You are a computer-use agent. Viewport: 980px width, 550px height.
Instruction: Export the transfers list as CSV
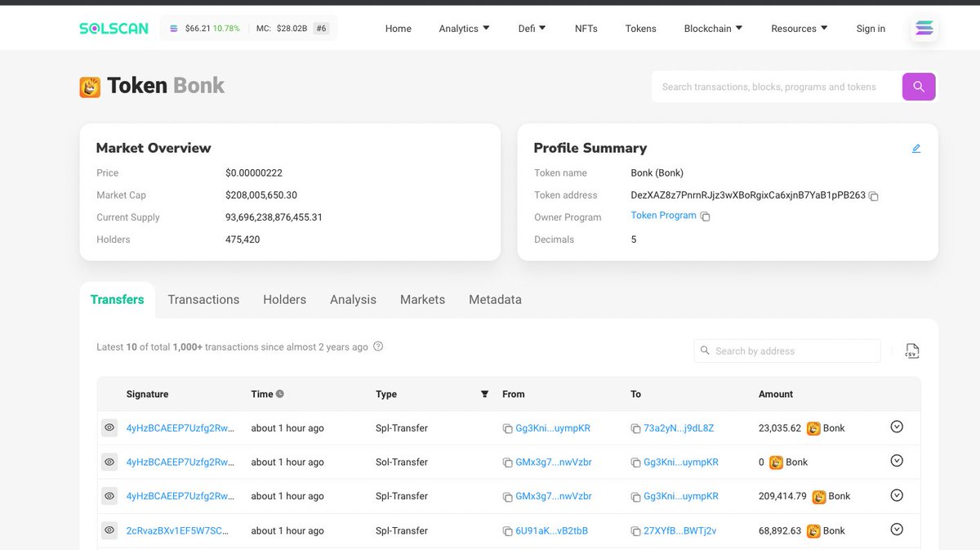pyautogui.click(x=912, y=350)
